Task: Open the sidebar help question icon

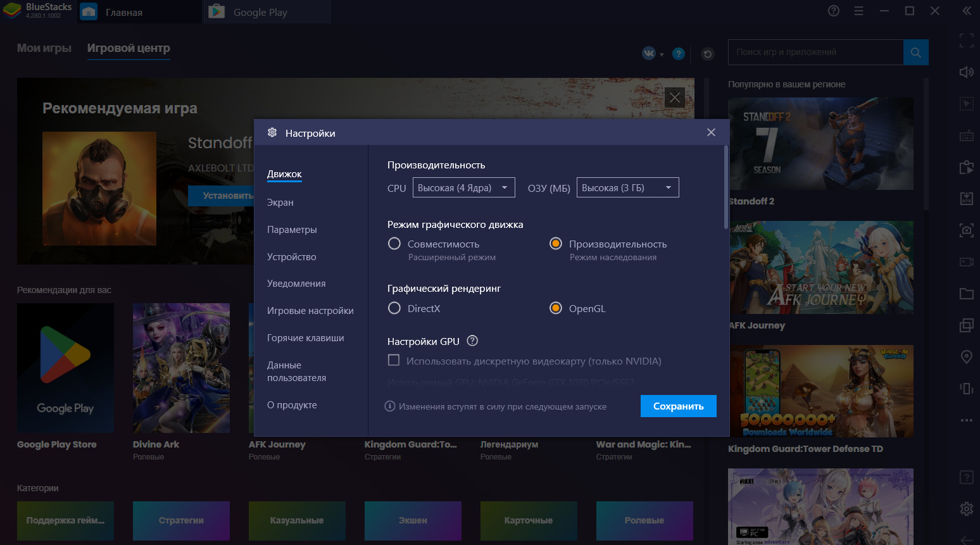Action: point(967,477)
